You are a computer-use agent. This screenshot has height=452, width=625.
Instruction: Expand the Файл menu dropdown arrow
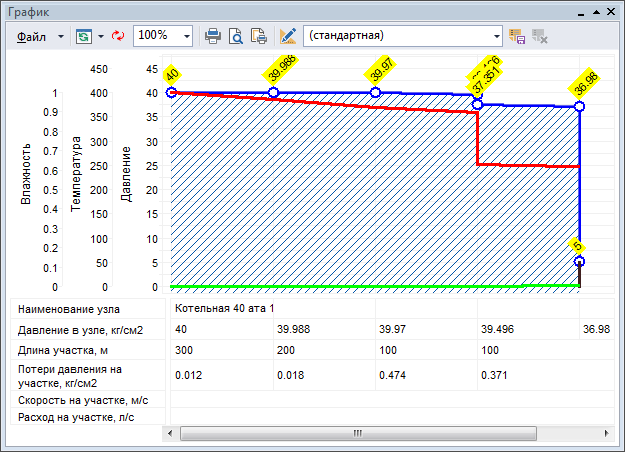click(61, 35)
